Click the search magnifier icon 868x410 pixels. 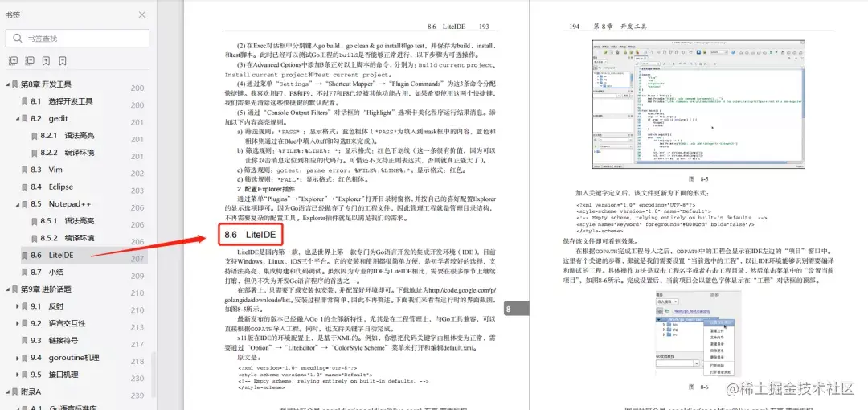17,39
